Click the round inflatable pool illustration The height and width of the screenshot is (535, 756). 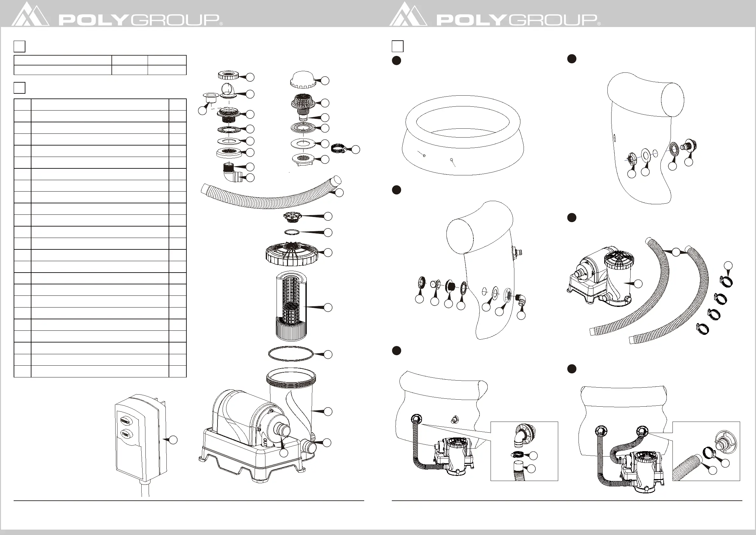click(463, 135)
